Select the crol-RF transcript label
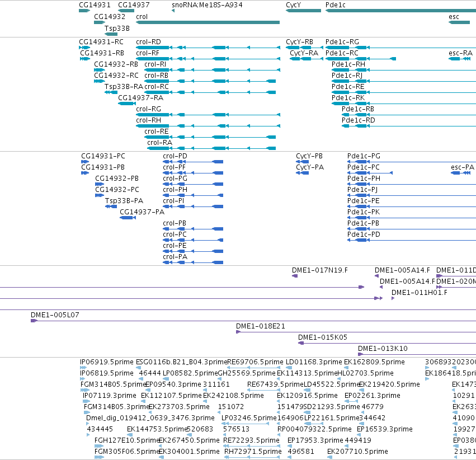This screenshot has height=460, width=476. pyautogui.click(x=148, y=53)
